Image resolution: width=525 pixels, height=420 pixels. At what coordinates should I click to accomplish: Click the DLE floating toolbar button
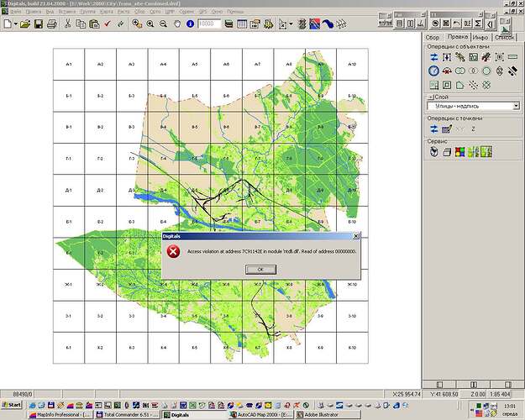[x=467, y=24]
